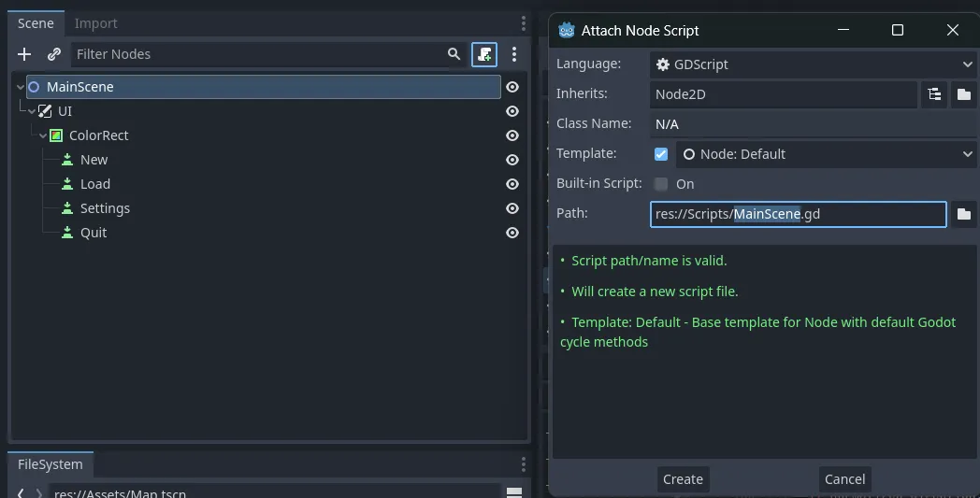Click Create to attach the script
Screen dimensions: 980x498
point(684,479)
